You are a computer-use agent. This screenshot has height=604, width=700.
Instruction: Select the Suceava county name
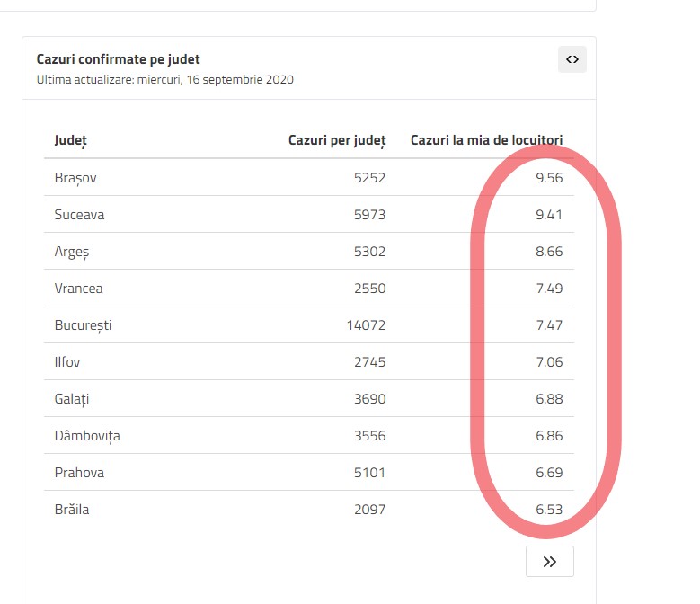79,215
